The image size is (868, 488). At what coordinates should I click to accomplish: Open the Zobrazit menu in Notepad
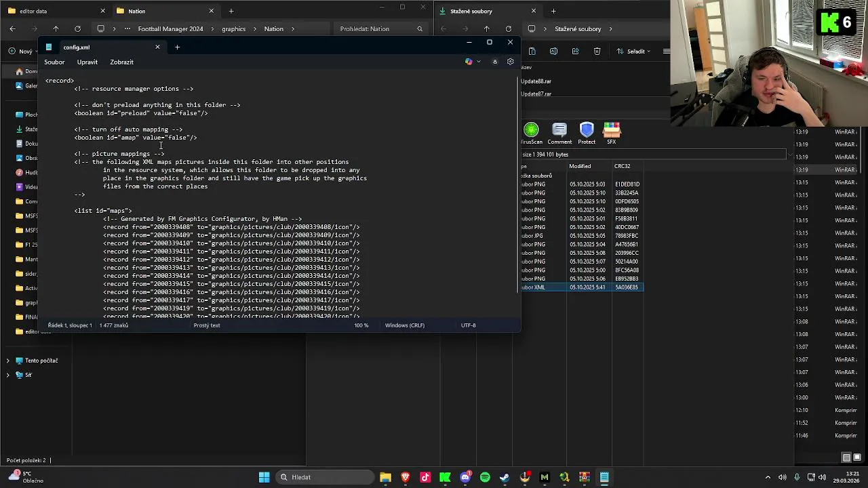pos(122,62)
